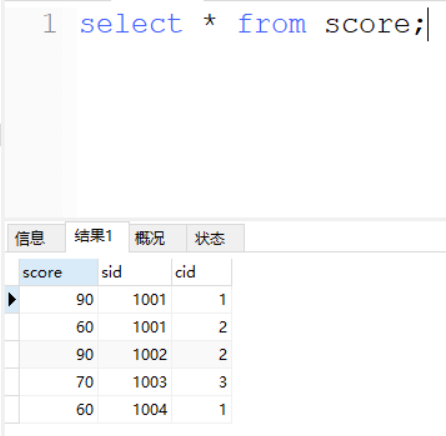446x436 pixels.
Task: Select the score cell 70
Action: click(59, 382)
